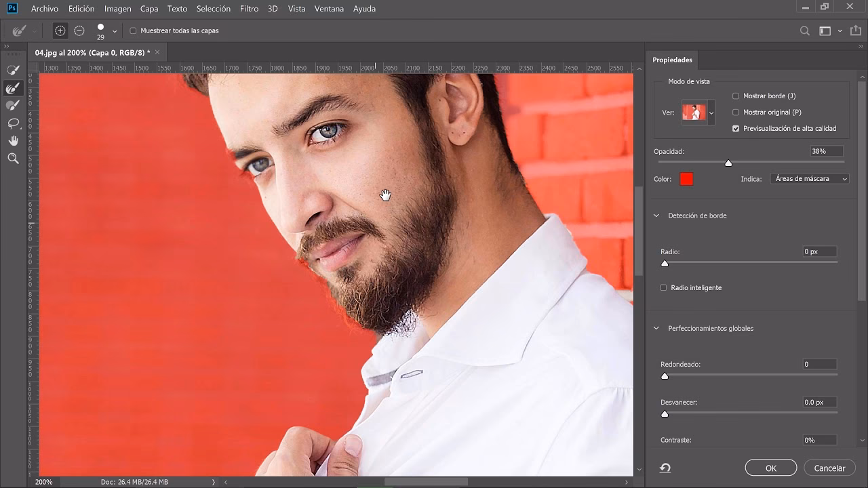Select the Lasso tool
868x488 pixels.
point(12,123)
